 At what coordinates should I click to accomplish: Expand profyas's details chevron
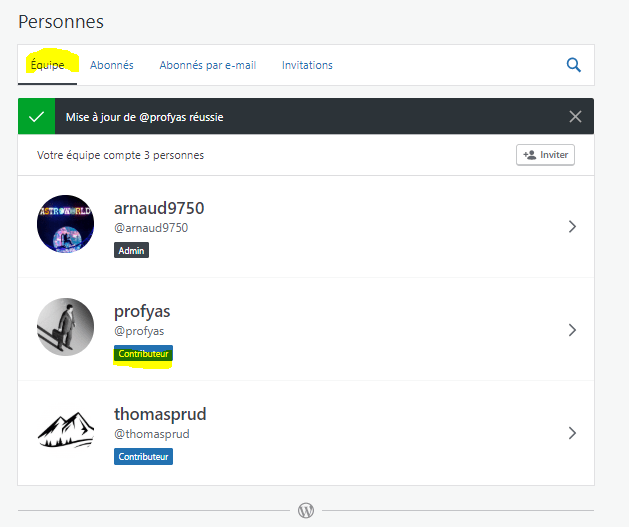pyautogui.click(x=572, y=329)
